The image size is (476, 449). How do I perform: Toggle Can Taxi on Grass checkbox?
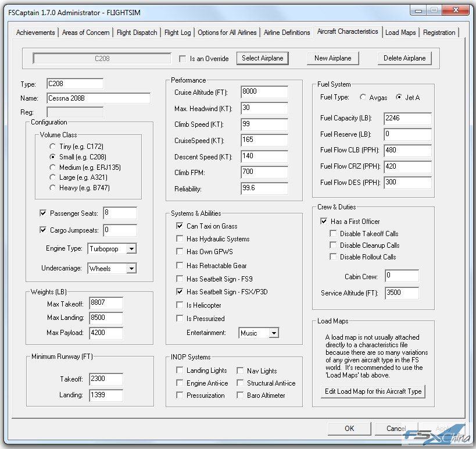point(180,226)
